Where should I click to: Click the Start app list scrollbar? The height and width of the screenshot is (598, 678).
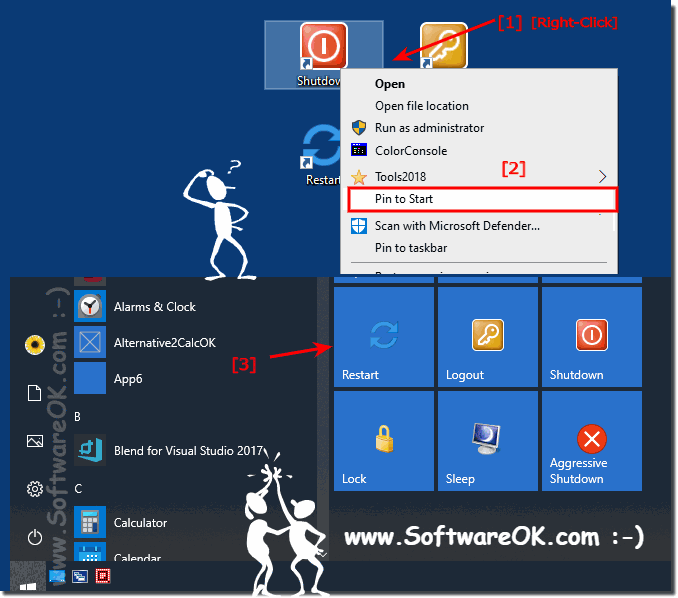click(x=323, y=419)
